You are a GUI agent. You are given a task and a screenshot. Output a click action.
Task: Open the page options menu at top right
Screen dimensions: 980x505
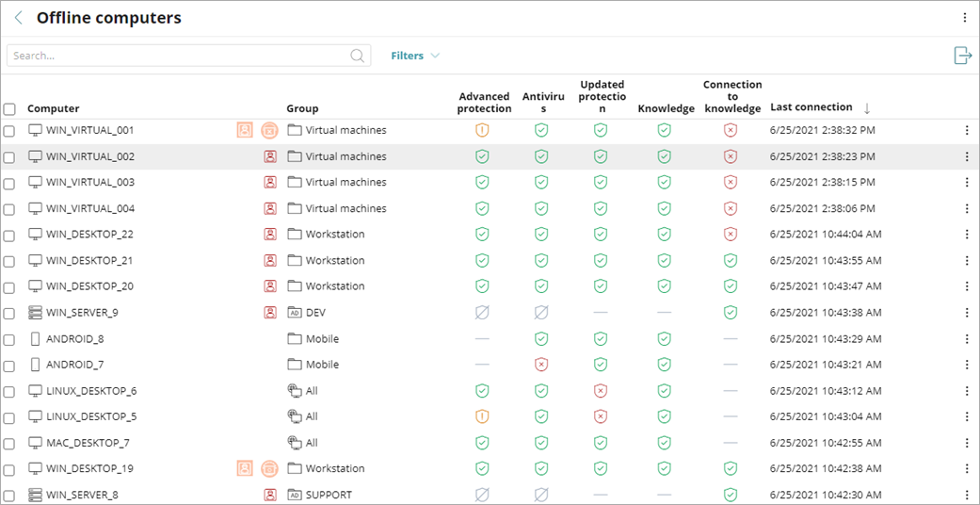pyautogui.click(x=964, y=18)
